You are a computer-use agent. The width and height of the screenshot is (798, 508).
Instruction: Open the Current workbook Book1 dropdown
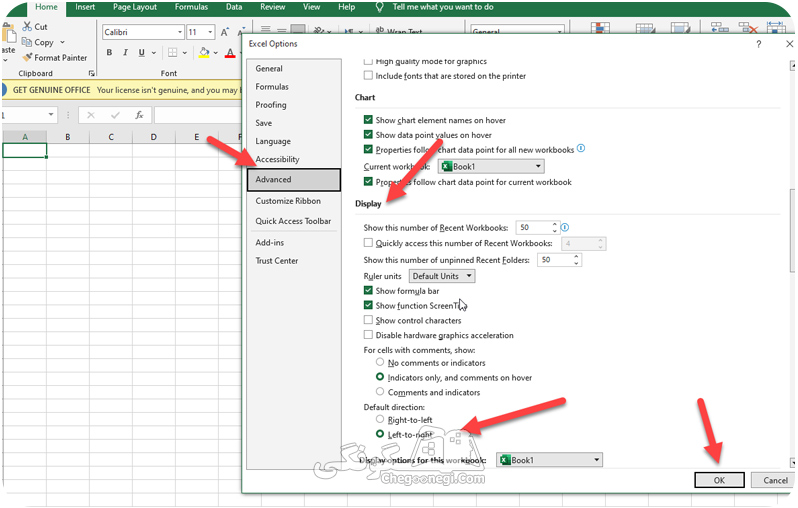tap(491, 166)
